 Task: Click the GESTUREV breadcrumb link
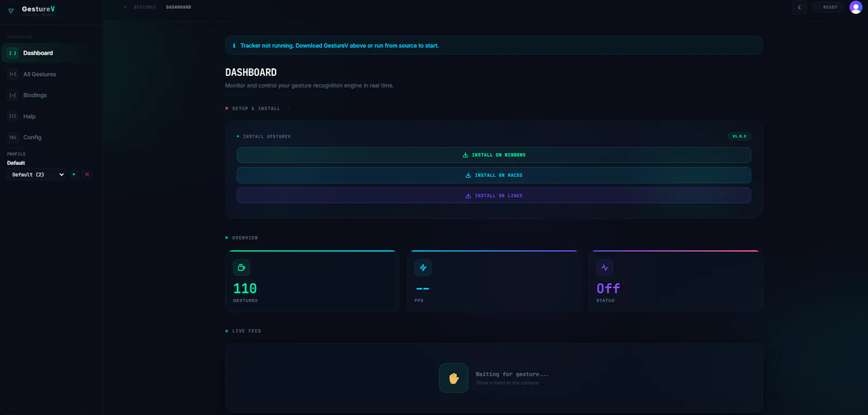pyautogui.click(x=145, y=7)
